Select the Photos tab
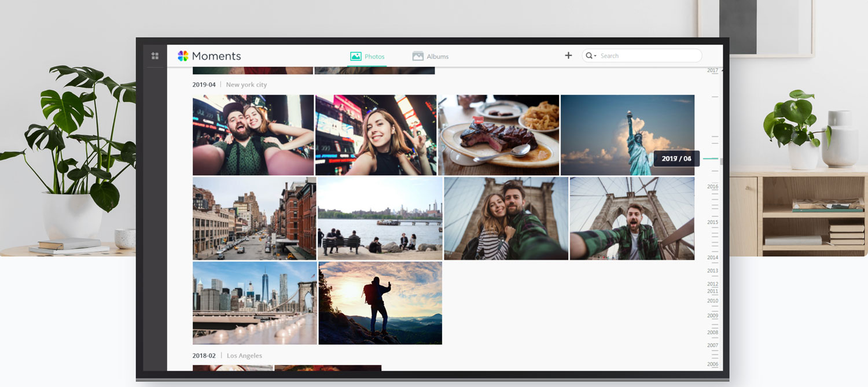 374,57
